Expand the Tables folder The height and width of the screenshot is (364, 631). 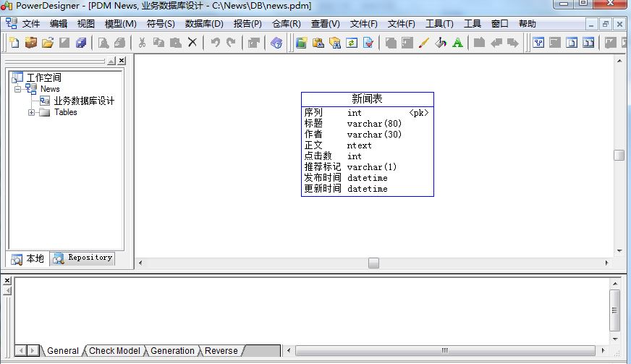pos(31,112)
